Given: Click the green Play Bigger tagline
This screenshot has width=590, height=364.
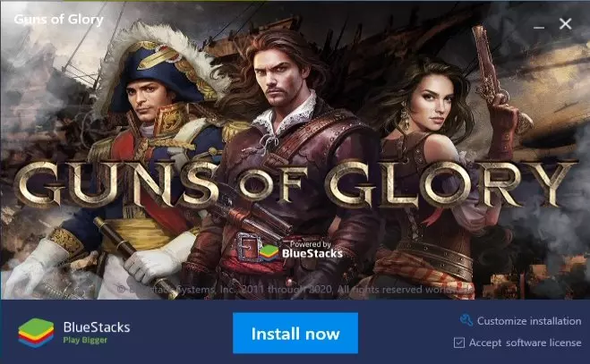Looking at the screenshot, I should point(85,341).
